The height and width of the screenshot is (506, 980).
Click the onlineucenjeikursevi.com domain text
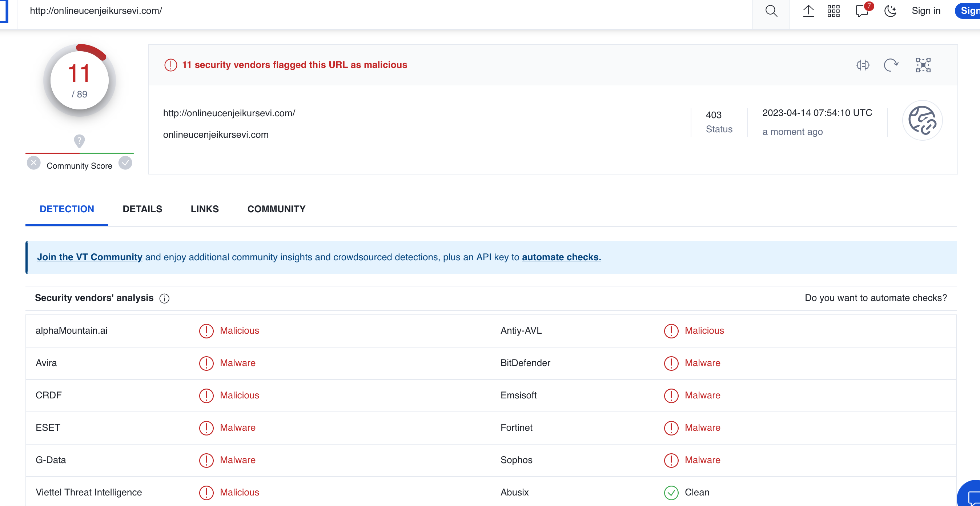click(216, 135)
